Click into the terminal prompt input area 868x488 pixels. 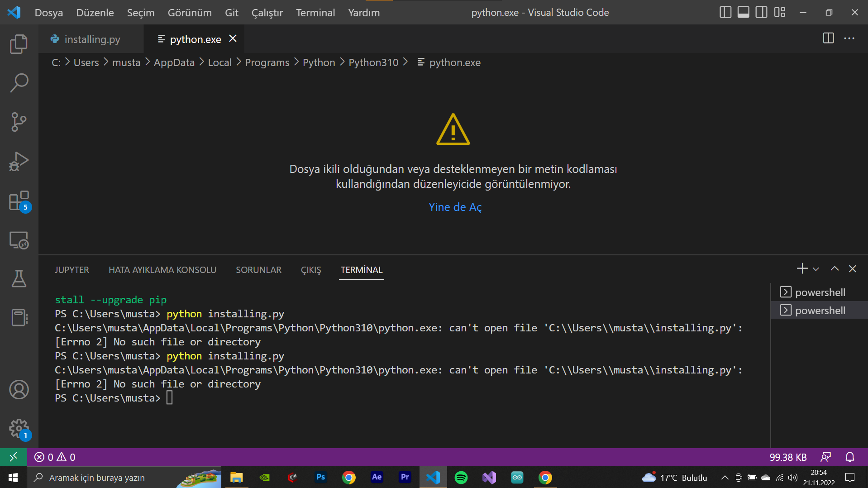pyautogui.click(x=170, y=398)
